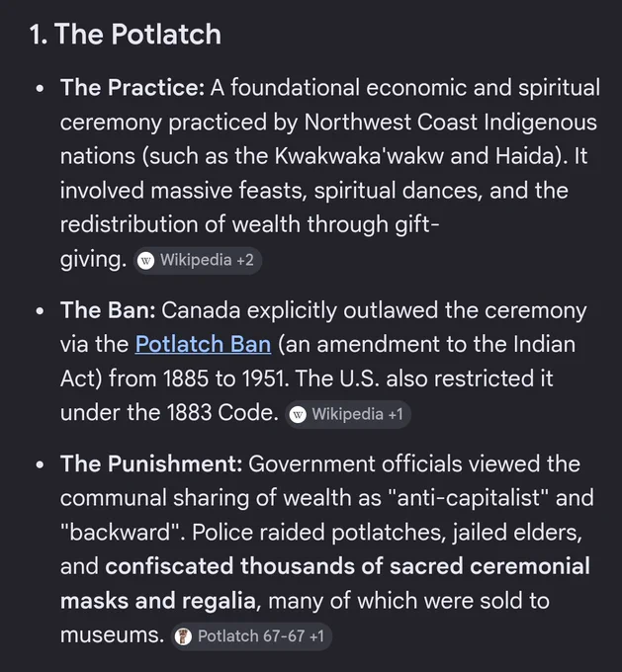622x672 pixels.
Task: Click the bullet point before "The Ban"
Action: point(41,311)
